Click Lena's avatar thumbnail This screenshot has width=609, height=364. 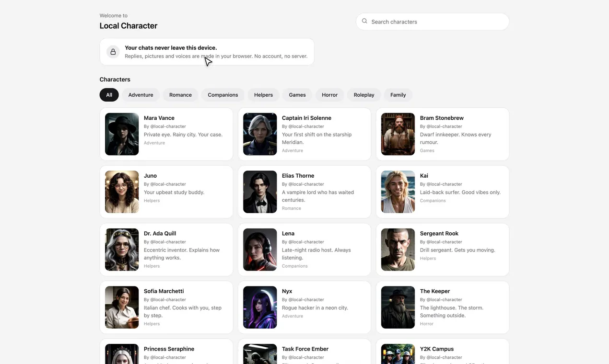tap(260, 250)
